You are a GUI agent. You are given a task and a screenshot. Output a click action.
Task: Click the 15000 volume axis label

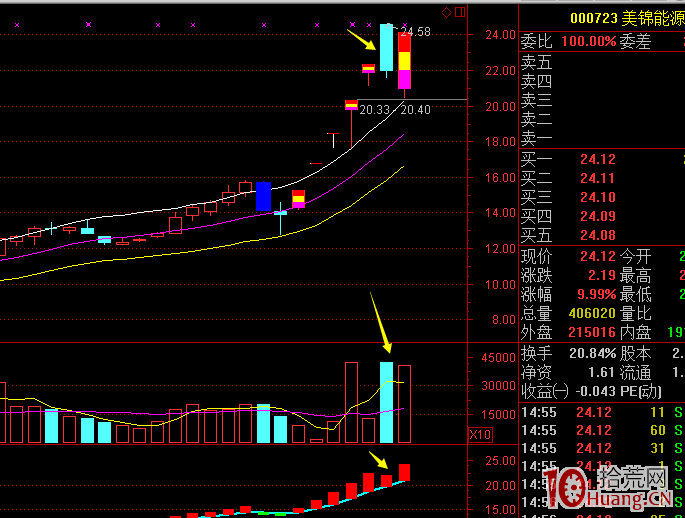pyautogui.click(x=498, y=414)
